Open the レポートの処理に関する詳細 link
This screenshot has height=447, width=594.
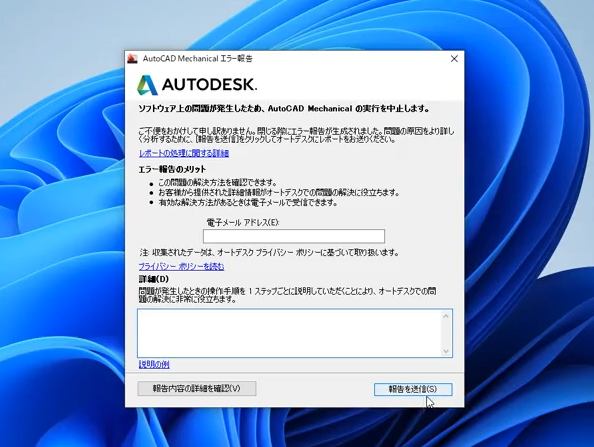point(184,153)
